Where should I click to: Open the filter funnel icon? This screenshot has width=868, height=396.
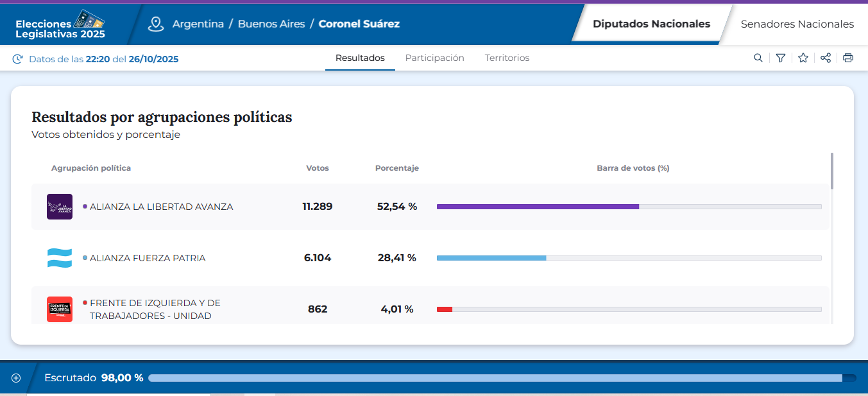click(780, 58)
